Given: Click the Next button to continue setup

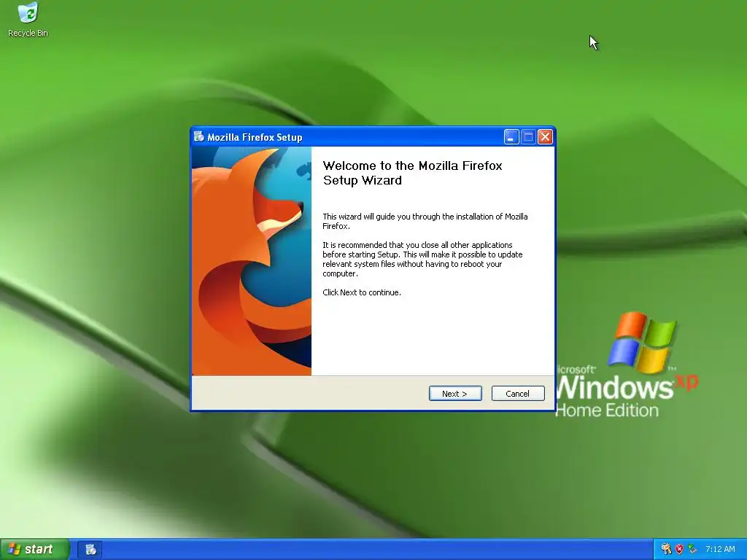Looking at the screenshot, I should pyautogui.click(x=455, y=393).
